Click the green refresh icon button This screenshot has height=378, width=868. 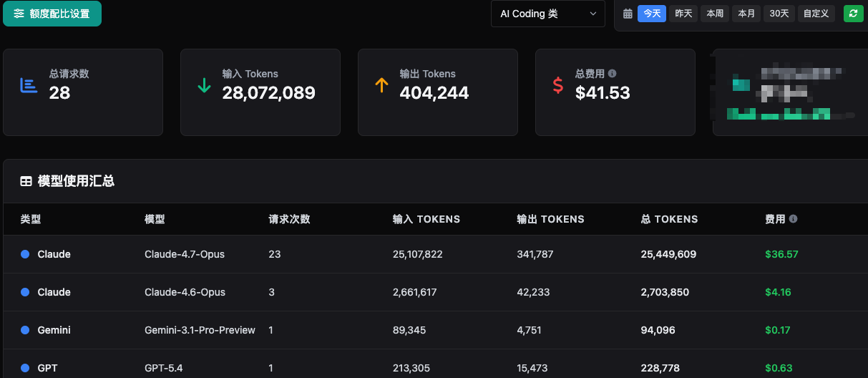tap(853, 14)
